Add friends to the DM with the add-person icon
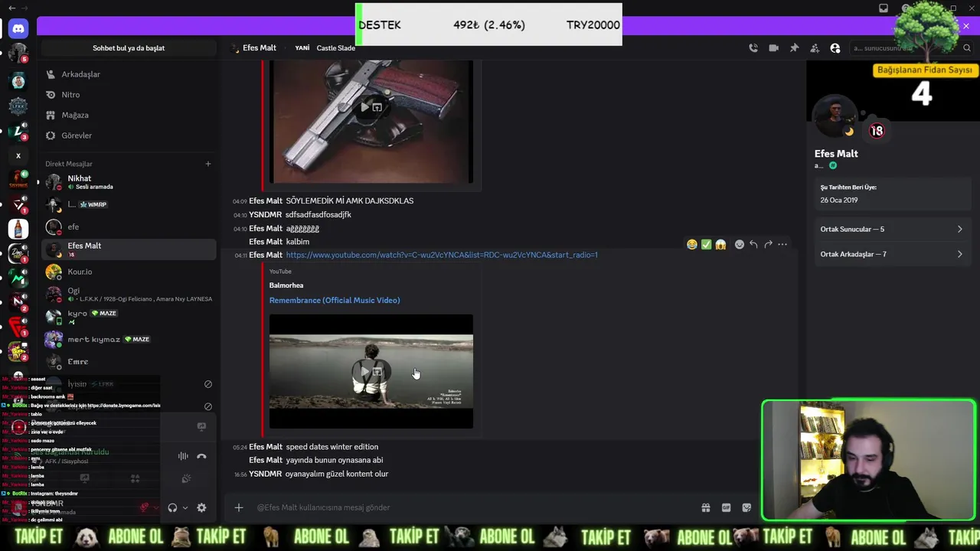 pyautogui.click(x=815, y=47)
